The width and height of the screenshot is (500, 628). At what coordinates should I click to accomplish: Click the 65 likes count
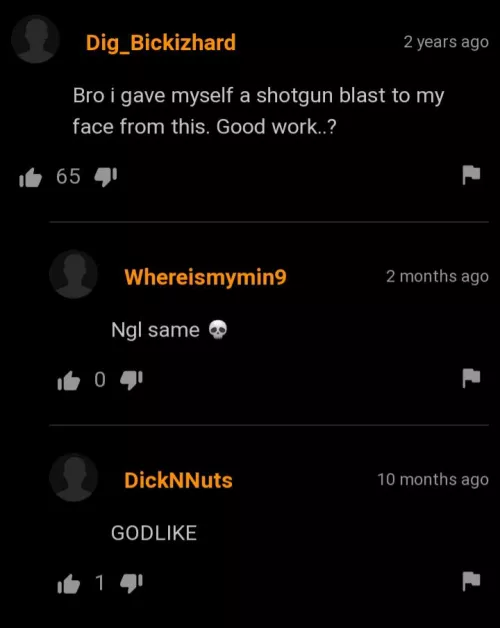[68, 177]
